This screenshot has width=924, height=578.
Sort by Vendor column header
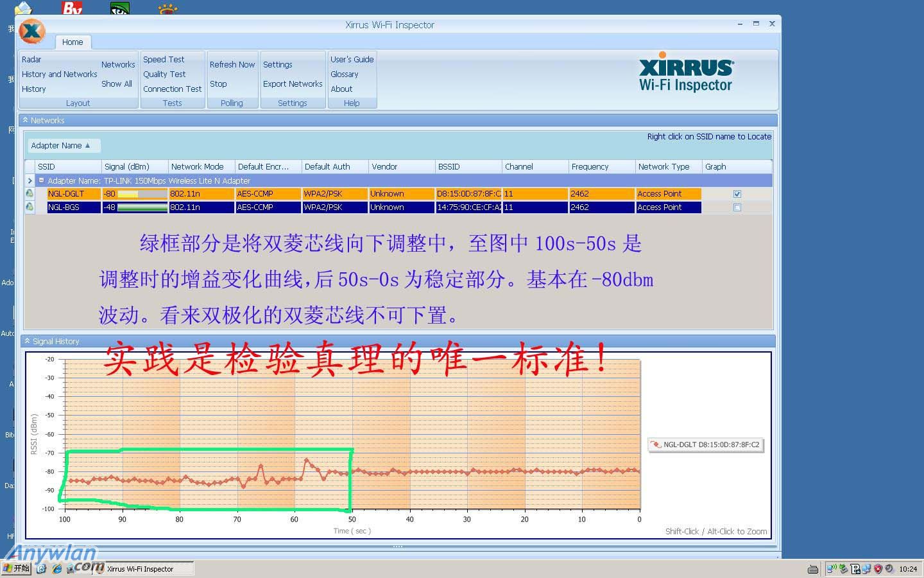[x=402, y=166]
